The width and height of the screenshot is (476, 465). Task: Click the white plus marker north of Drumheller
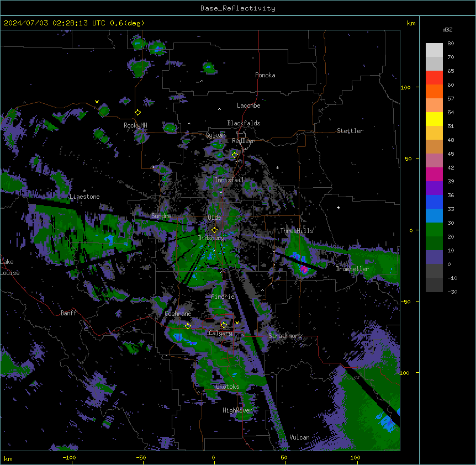pos(338,208)
